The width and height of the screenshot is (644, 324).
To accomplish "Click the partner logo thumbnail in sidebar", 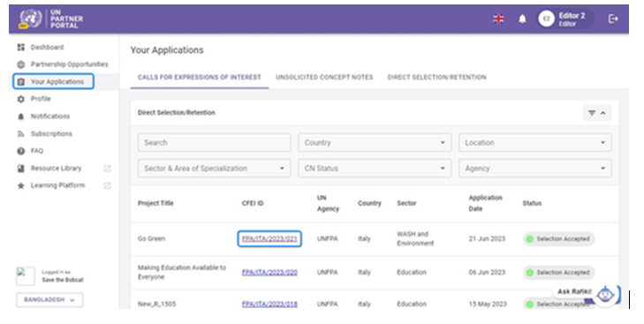I will point(25,276).
